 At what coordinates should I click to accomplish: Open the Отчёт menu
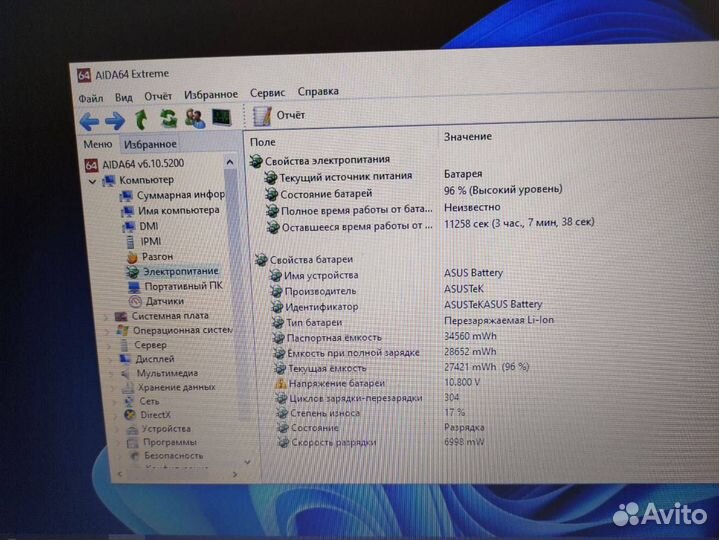click(x=158, y=96)
